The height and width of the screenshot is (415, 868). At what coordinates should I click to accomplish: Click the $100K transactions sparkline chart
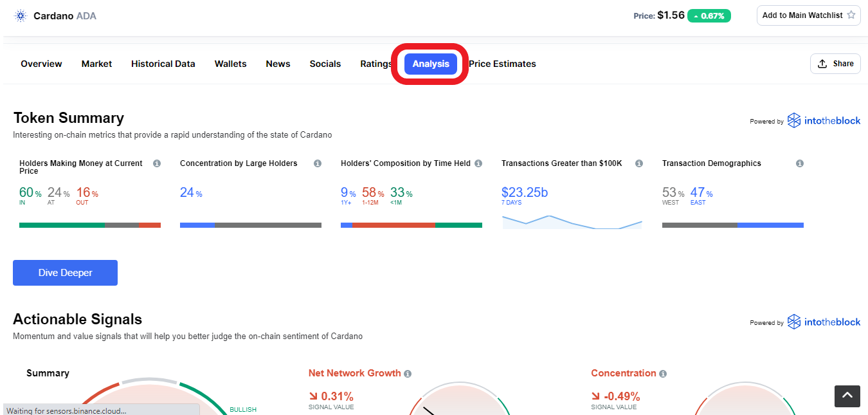572,222
